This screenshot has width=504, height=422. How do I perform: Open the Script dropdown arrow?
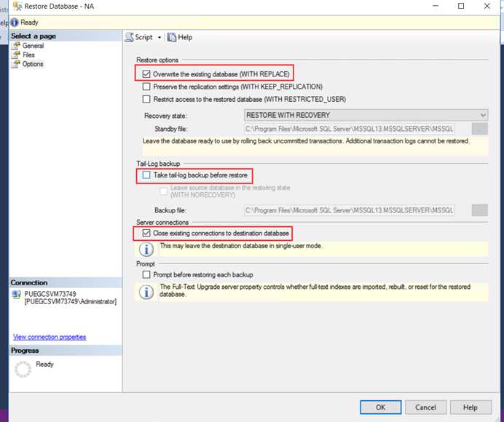click(x=158, y=38)
